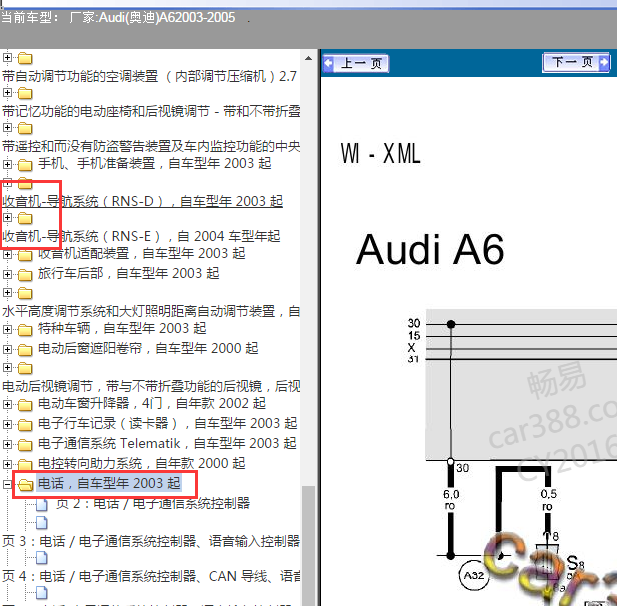The image size is (617, 606).
Task: Click the 上一页 previous page button
Action: [355, 63]
